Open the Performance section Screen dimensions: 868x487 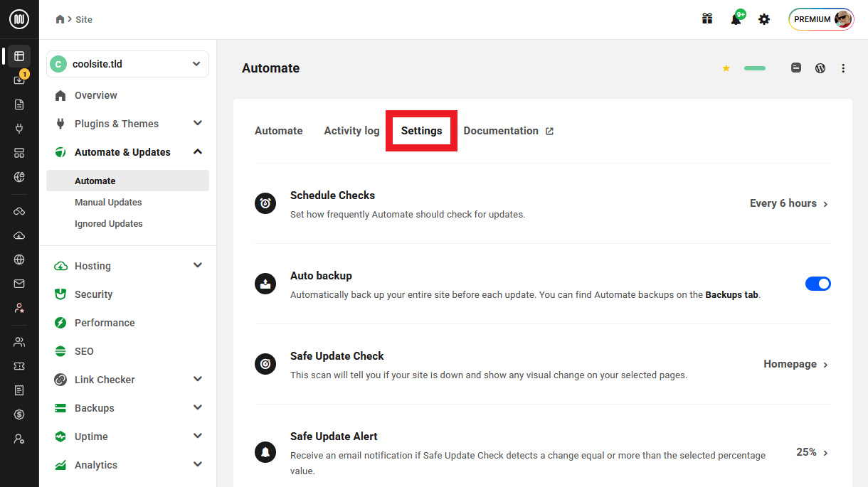point(105,323)
